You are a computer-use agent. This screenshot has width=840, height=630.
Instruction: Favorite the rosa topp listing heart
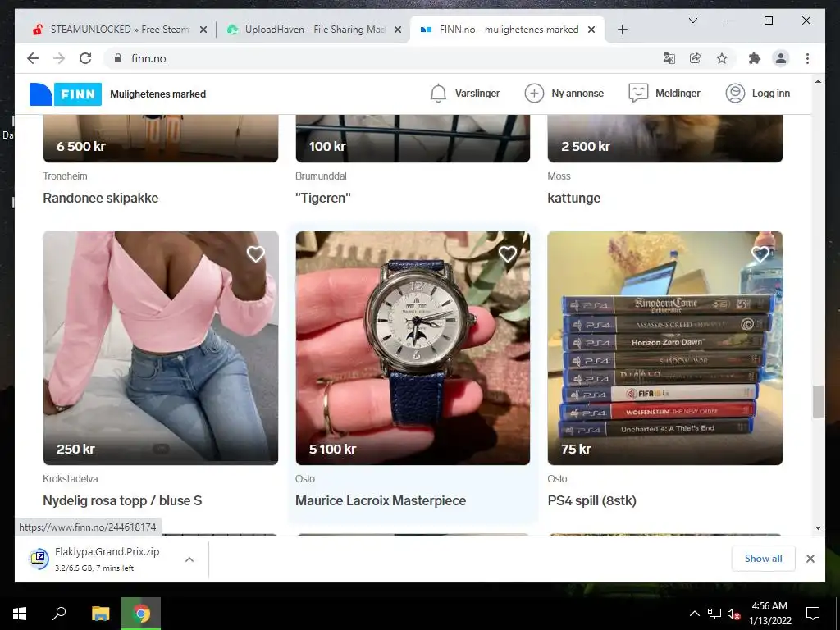click(x=256, y=254)
